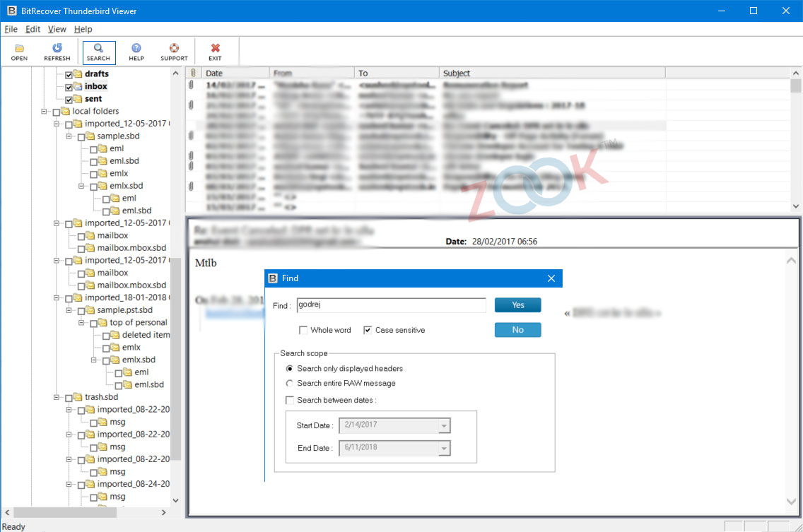Image resolution: width=803 pixels, height=532 pixels.
Task: Check the trash.sbd folder checkbox
Action: pos(69,398)
